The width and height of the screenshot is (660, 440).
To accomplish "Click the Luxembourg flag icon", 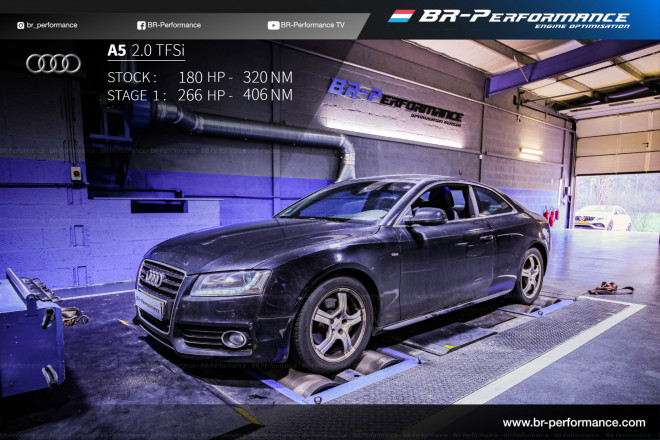I will click(401, 17).
